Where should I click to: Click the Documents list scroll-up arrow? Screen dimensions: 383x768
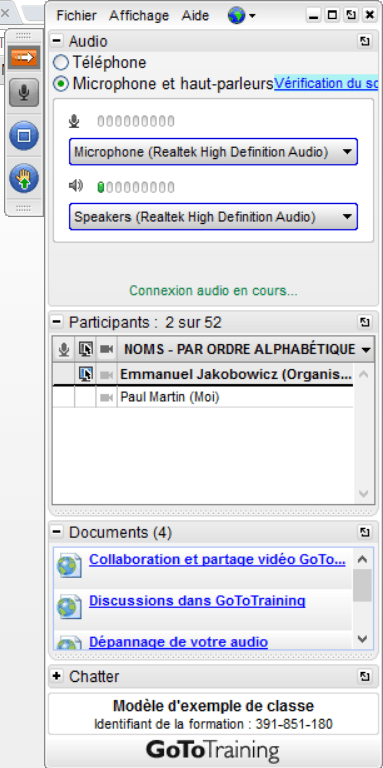[x=362, y=559]
